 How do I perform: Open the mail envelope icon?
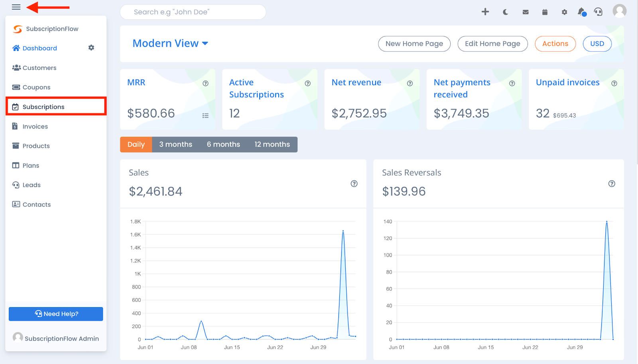coord(526,12)
